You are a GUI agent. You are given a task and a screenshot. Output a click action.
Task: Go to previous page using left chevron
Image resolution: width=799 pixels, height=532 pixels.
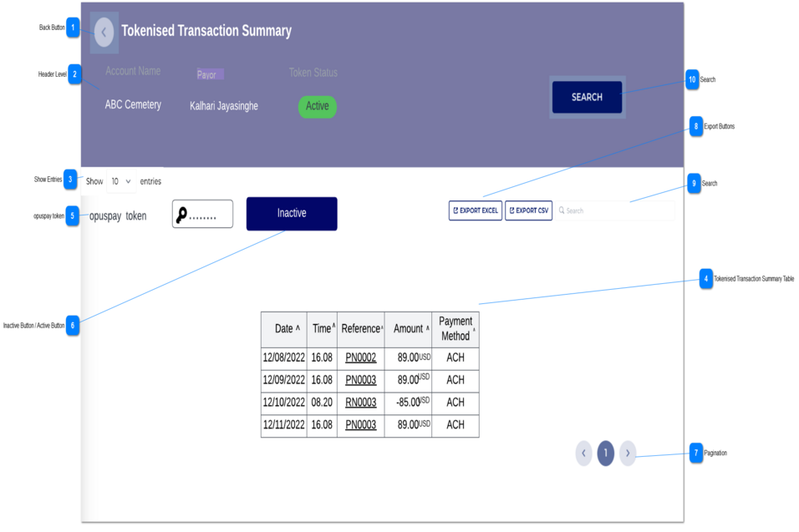point(583,452)
